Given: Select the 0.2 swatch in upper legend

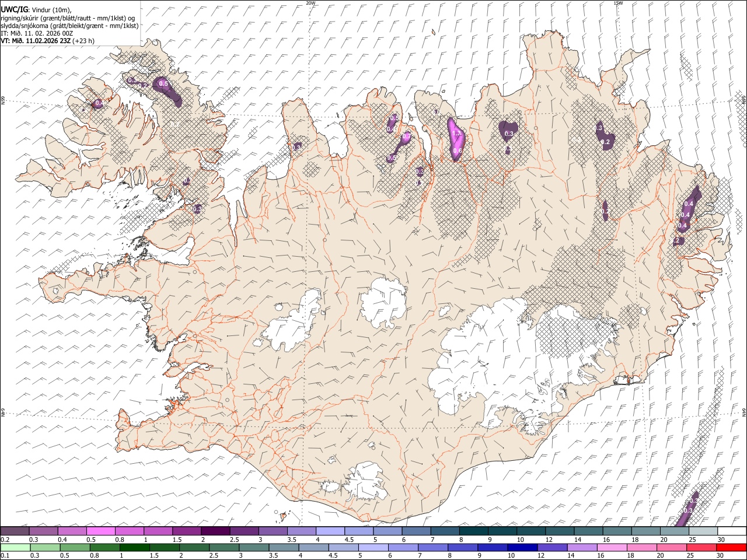Looking at the screenshot, I should pyautogui.click(x=15, y=531).
